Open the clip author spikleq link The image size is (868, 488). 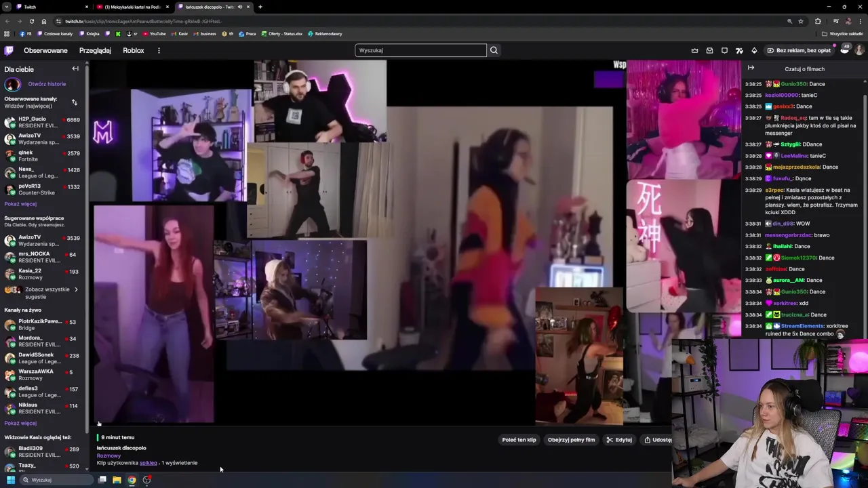click(148, 463)
